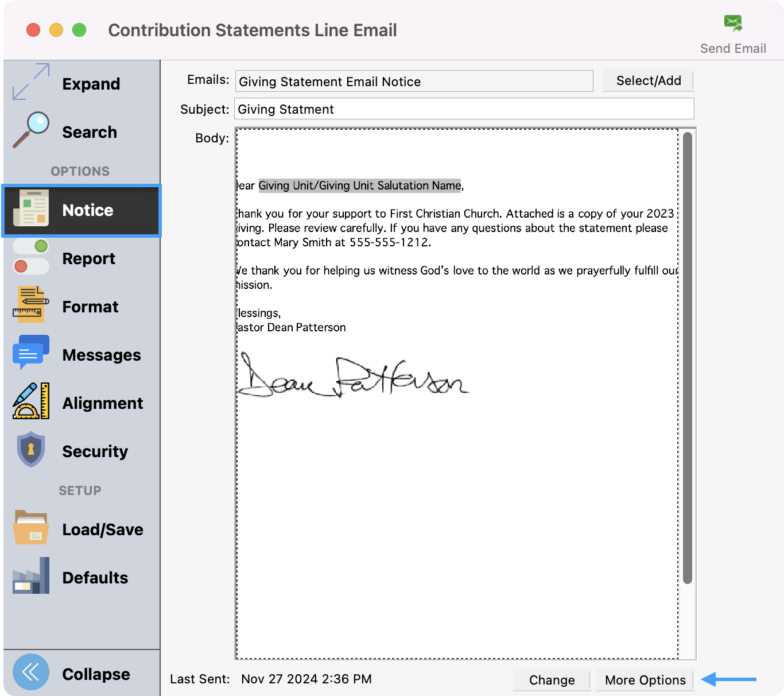Click the Change button
Image resolution: width=784 pixels, height=696 pixels.
click(x=552, y=680)
